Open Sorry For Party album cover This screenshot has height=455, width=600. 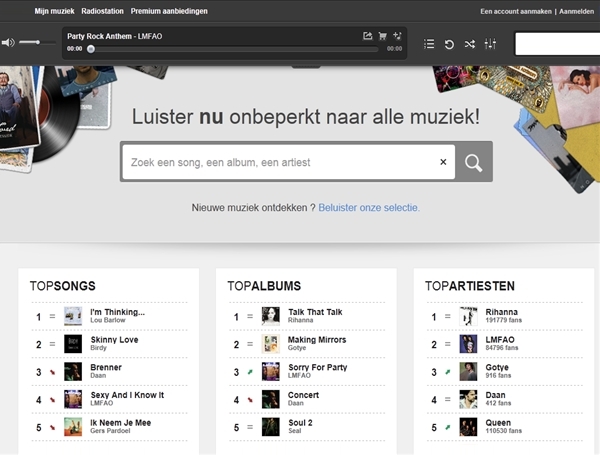point(271,372)
